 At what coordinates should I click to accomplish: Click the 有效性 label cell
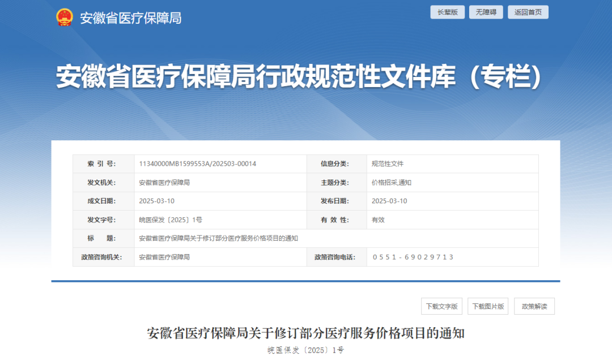(337, 220)
